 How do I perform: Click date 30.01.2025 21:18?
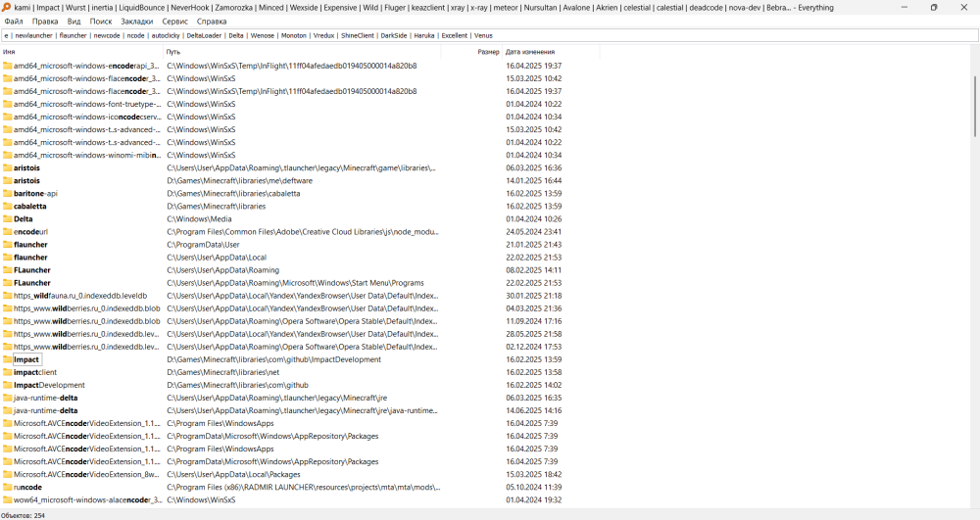534,296
